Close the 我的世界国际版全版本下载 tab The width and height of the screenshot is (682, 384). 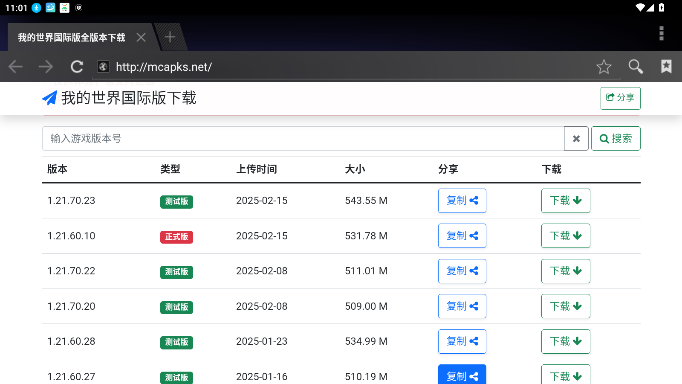141,37
